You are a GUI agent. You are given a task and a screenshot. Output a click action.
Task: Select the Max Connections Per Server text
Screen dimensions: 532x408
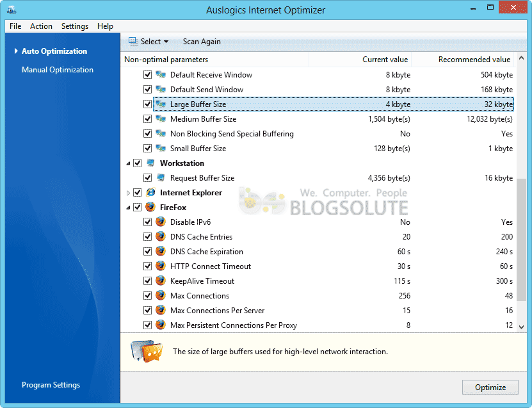click(x=217, y=310)
